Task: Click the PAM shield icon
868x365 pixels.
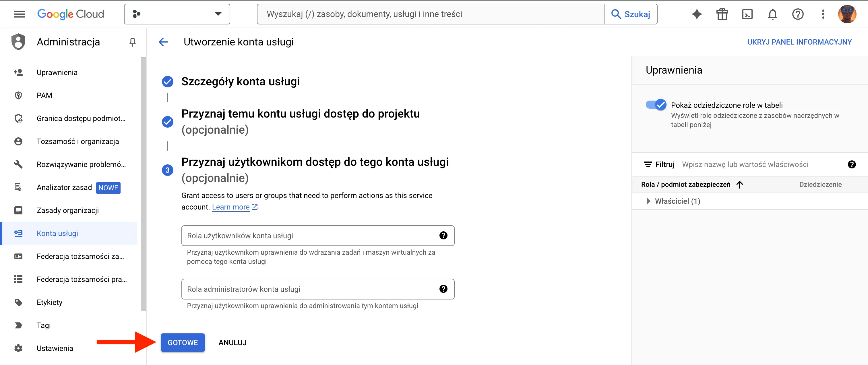Action: pos(18,95)
